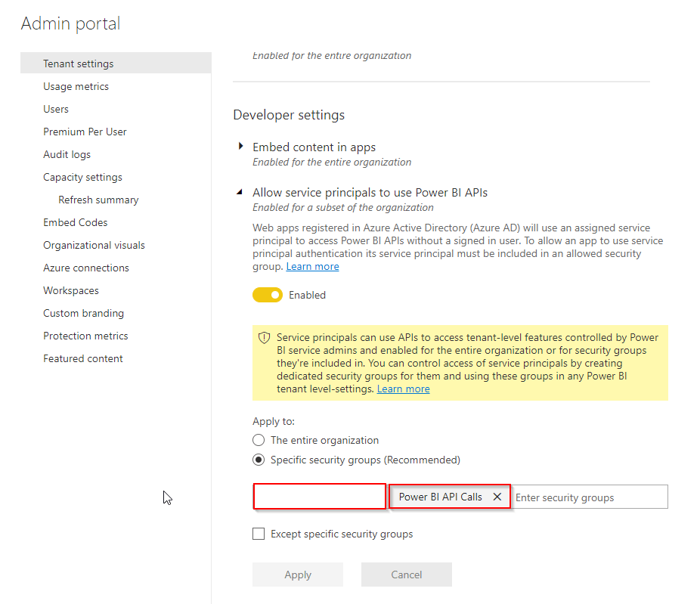The image size is (700, 604).
Task: Select The entire organization radio option
Action: point(259,440)
